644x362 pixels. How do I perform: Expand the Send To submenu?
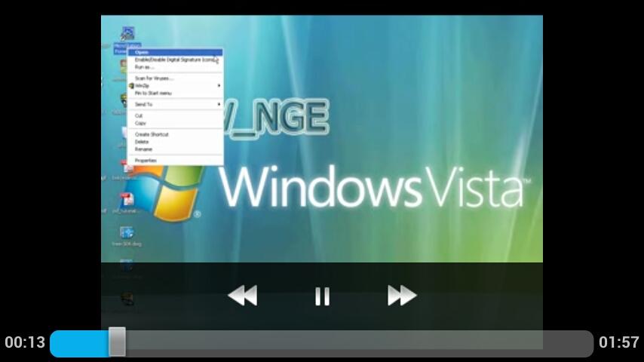[176, 104]
